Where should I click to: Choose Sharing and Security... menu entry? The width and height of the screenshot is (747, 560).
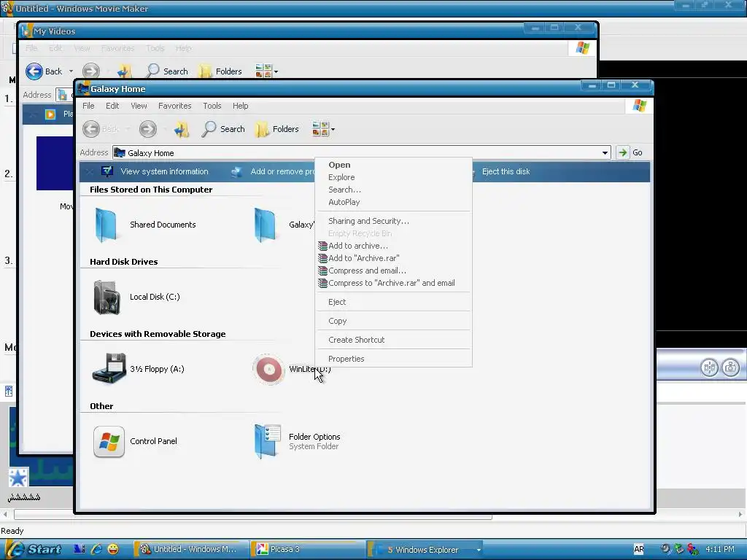(368, 221)
